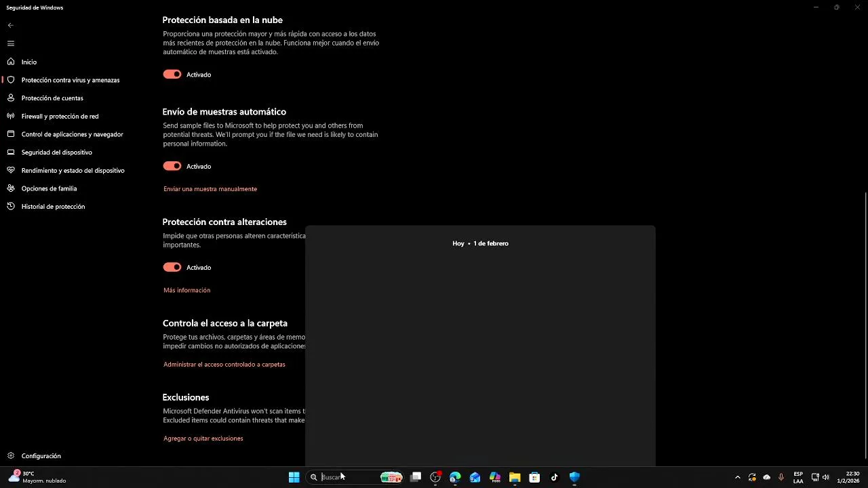Click the ESP LAA language indicator
Viewport: 868px width, 488px height.
point(798,477)
